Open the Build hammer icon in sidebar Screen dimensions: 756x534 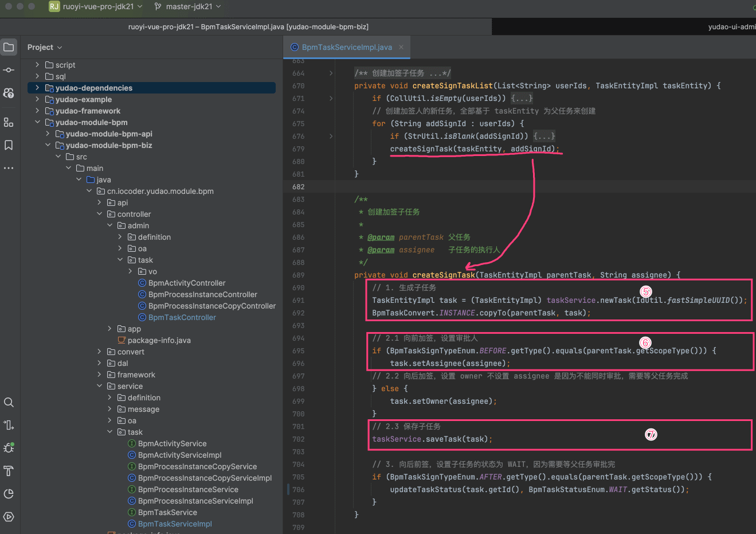click(9, 471)
